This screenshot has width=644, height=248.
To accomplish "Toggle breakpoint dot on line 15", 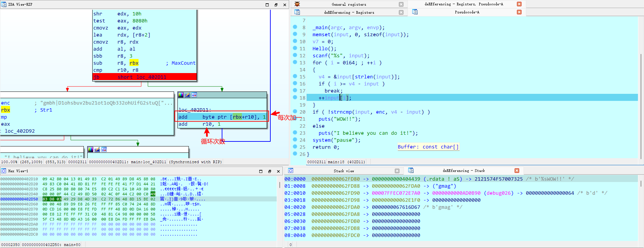I will 295,76.
